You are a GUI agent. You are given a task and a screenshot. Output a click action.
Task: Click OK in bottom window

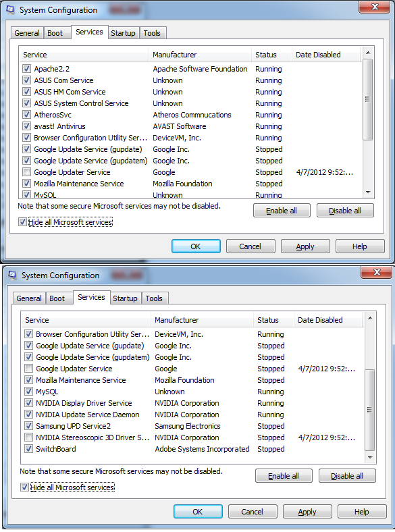pos(198,512)
